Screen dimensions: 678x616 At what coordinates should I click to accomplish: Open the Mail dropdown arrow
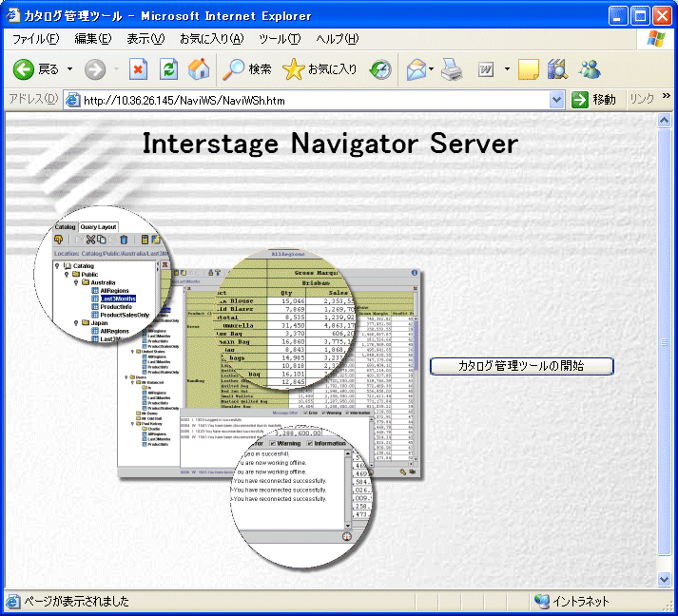pos(431,69)
